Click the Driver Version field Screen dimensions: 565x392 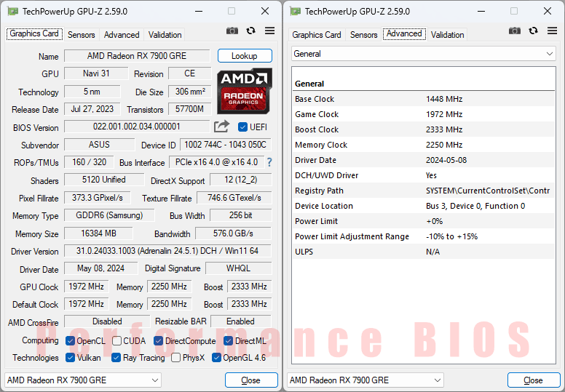(167, 251)
